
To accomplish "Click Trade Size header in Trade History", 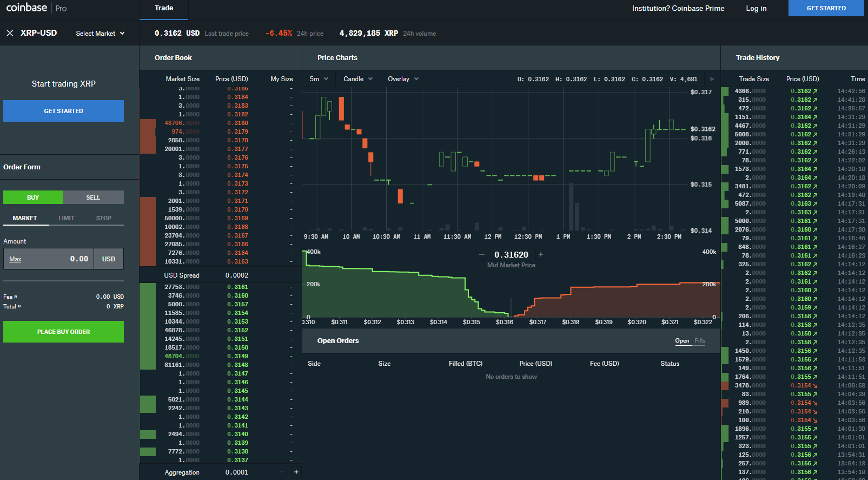I will (x=754, y=79).
